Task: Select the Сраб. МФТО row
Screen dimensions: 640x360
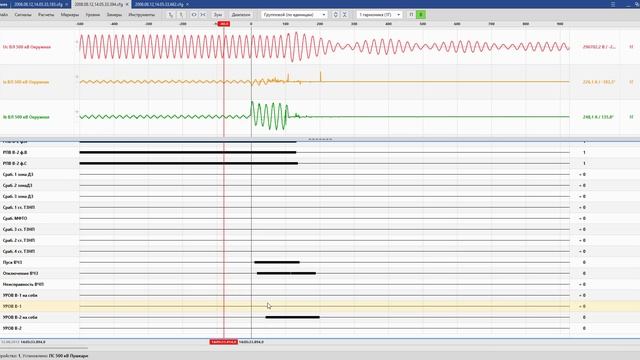Action: point(320,218)
